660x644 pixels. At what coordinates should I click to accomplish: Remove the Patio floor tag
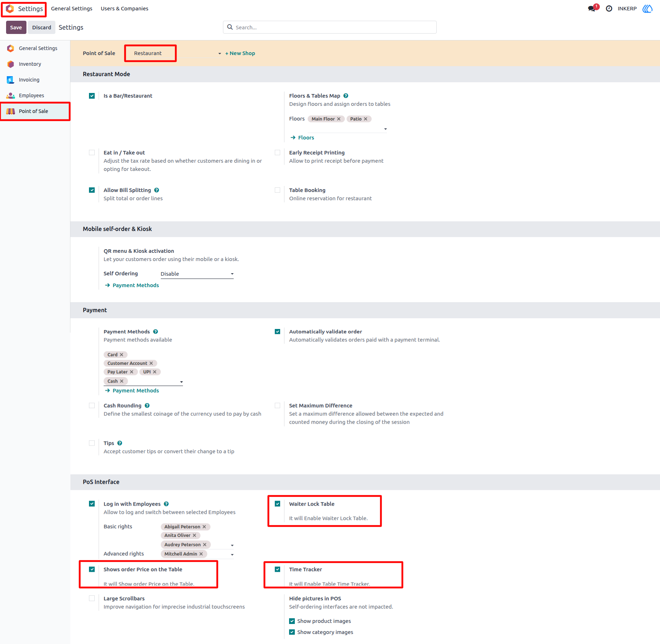tap(366, 119)
